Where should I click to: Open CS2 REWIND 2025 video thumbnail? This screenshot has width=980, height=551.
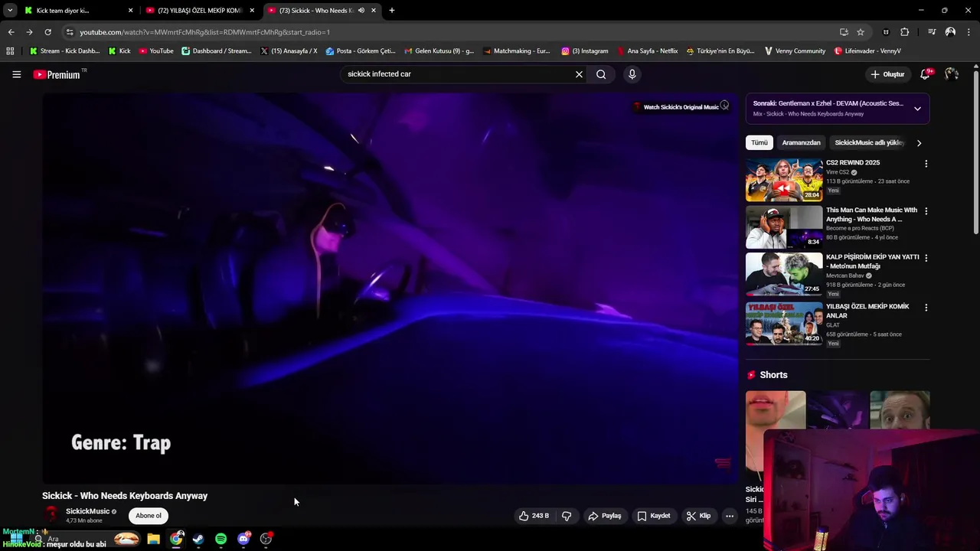click(784, 180)
